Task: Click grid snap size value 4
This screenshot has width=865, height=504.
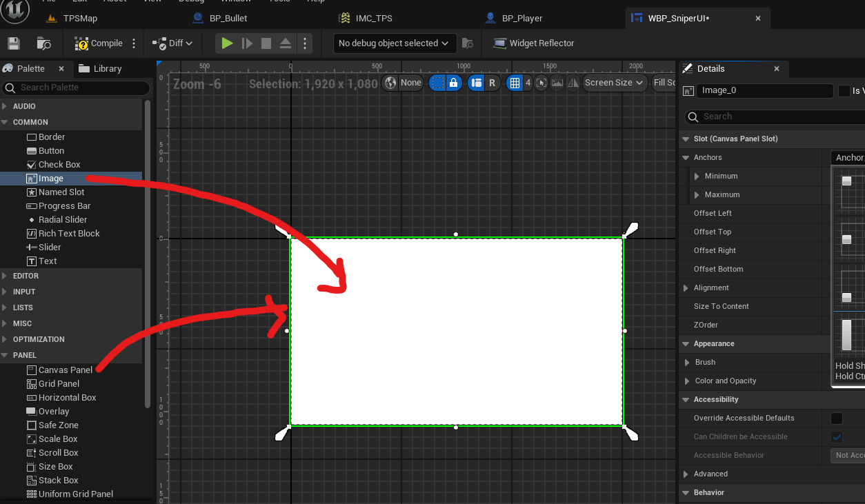Action: (528, 83)
